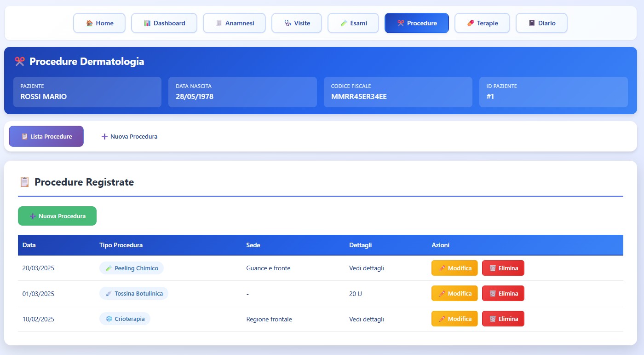This screenshot has height=355, width=644.
Task: Delete the Crioterapia procedure row
Action: [503, 319]
